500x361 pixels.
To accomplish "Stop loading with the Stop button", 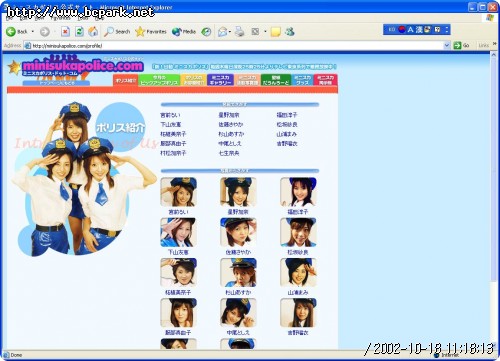I will pos(65,32).
